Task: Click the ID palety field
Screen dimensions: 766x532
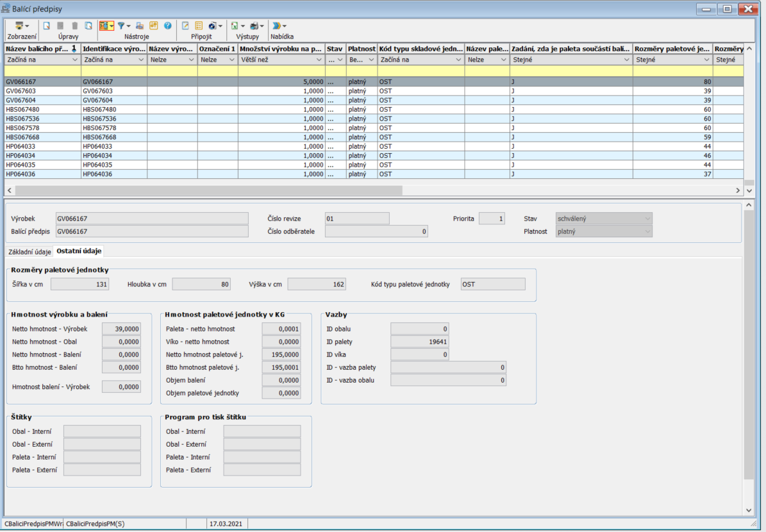Action: pos(419,342)
